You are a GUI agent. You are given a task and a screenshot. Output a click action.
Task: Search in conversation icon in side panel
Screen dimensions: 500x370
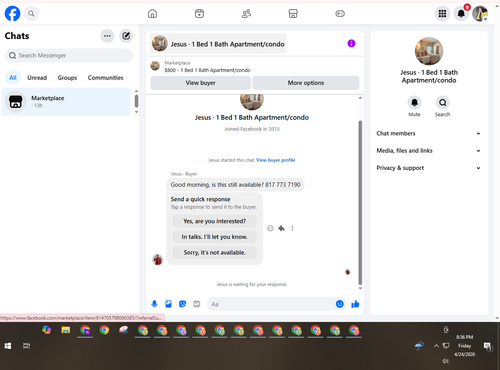[442, 103]
